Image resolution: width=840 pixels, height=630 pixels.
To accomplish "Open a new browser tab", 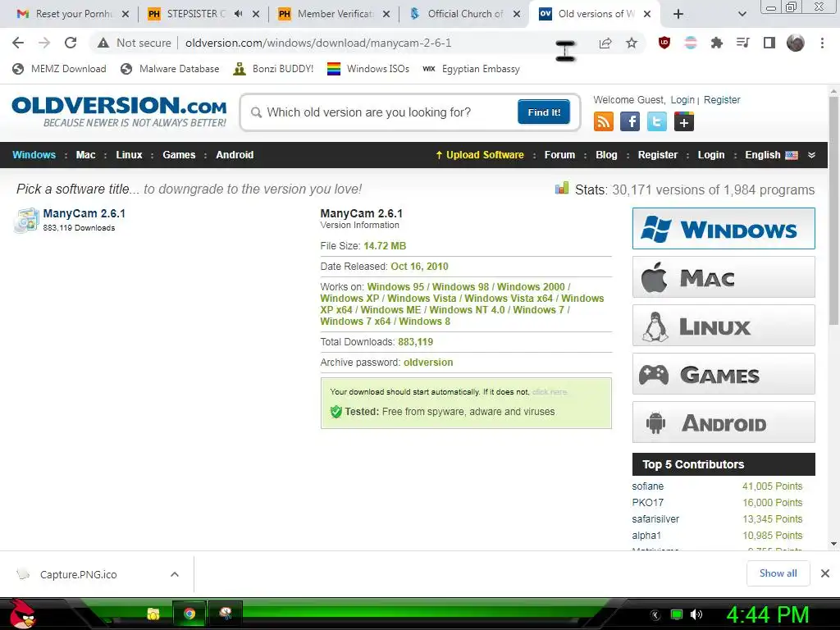I will click(678, 14).
